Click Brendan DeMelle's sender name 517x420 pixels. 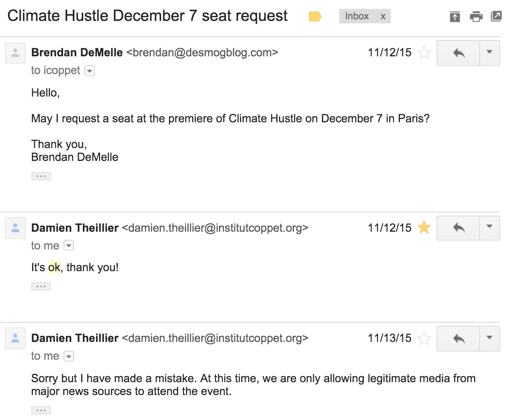click(x=77, y=53)
